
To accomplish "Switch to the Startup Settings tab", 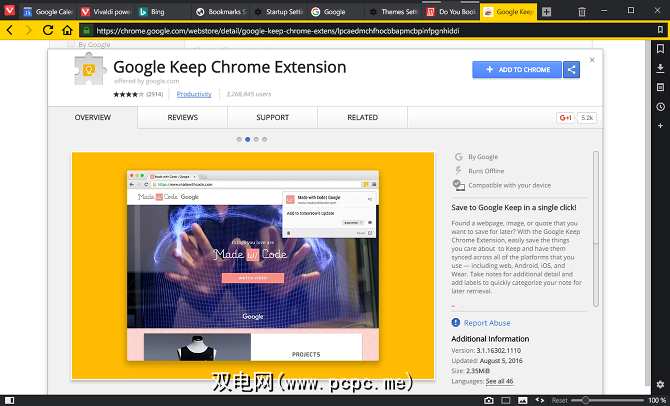I will click(x=278, y=12).
